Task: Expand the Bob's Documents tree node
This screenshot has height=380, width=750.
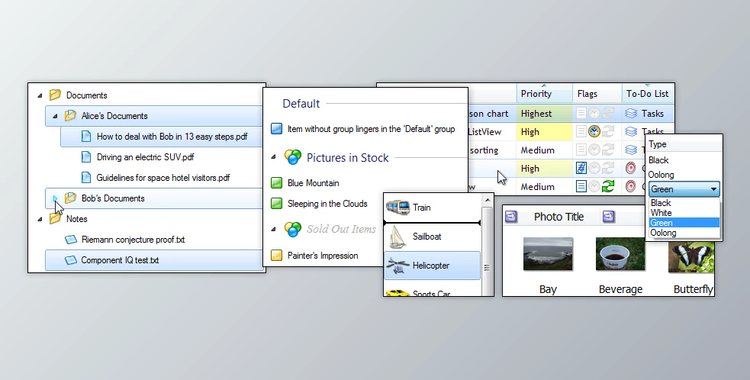Action: (55, 198)
